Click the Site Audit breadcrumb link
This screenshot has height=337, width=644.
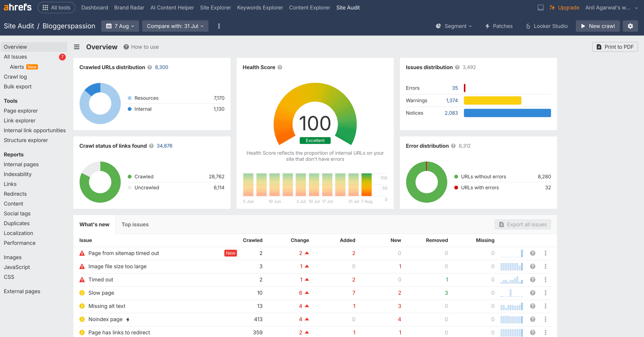click(19, 26)
